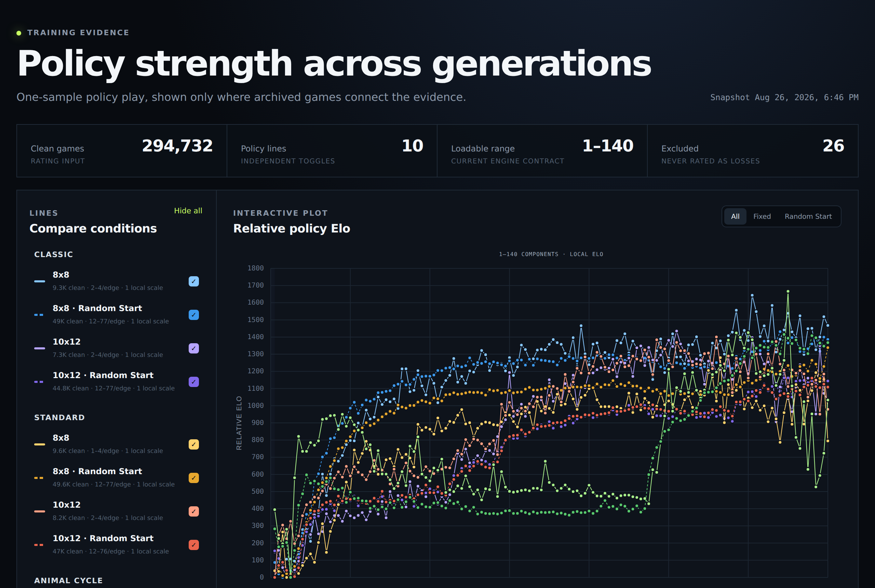Click the 'TRAINING EVIDENCE' label
Screen dimensions: 875x588
pyautogui.click(x=78, y=32)
